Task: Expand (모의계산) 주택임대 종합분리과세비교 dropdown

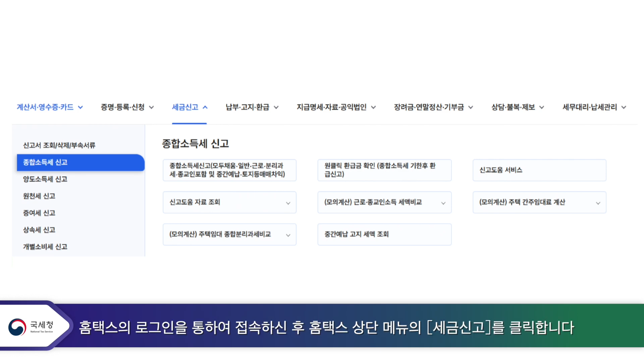Action: (229, 234)
